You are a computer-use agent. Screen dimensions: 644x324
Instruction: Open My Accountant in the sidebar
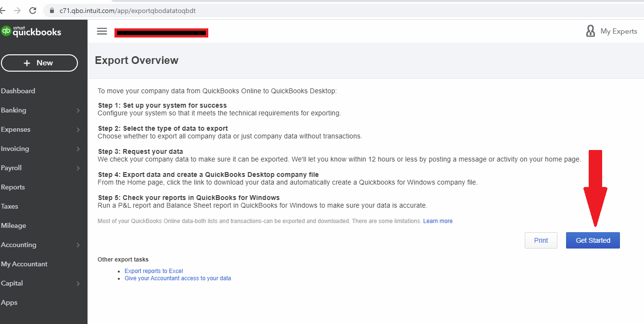click(24, 264)
